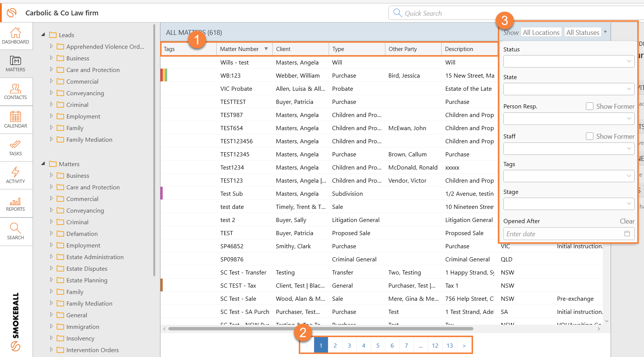Go to page 2
Screen dimensions: 644x357
[335, 345]
